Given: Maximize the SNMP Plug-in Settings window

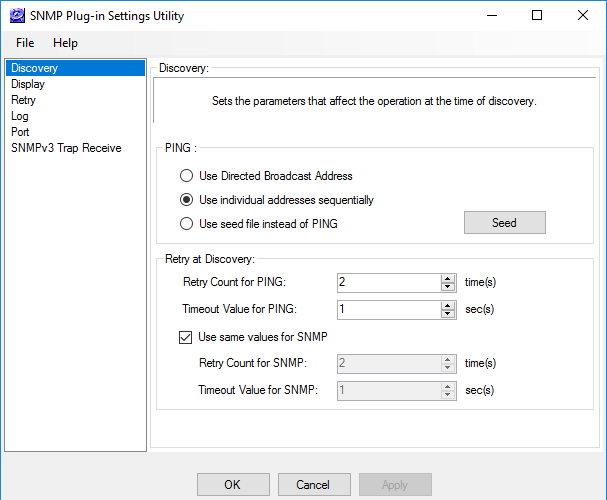Looking at the screenshot, I should (537, 15).
